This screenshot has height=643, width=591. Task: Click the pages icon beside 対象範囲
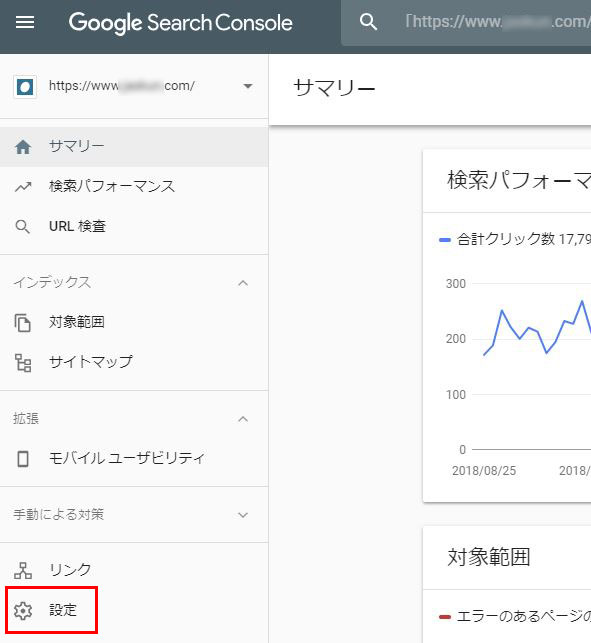pyautogui.click(x=23, y=323)
